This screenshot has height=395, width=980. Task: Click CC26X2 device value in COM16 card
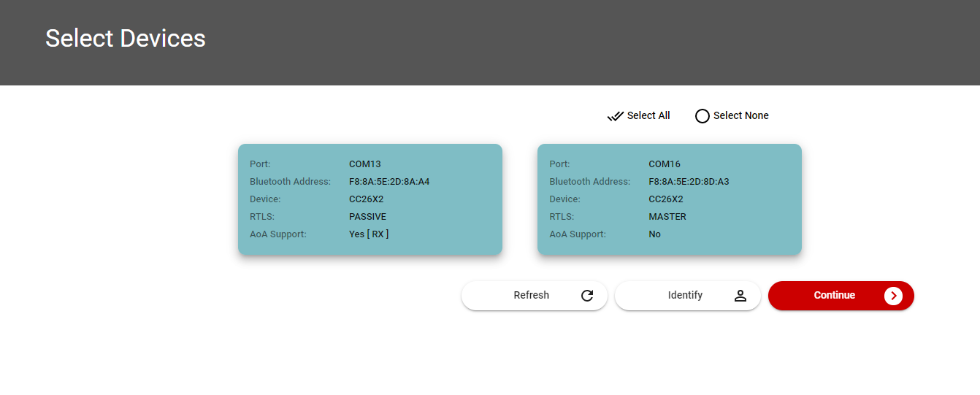[666, 199]
